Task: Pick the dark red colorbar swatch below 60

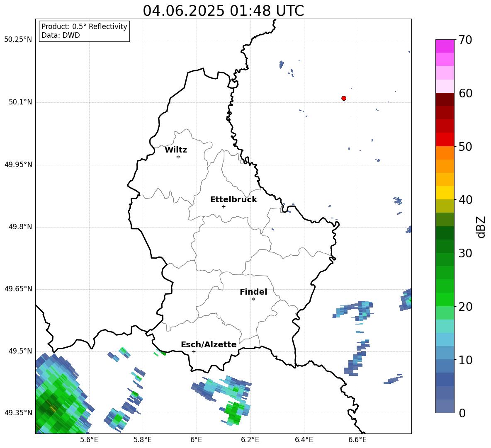Action: click(445, 99)
